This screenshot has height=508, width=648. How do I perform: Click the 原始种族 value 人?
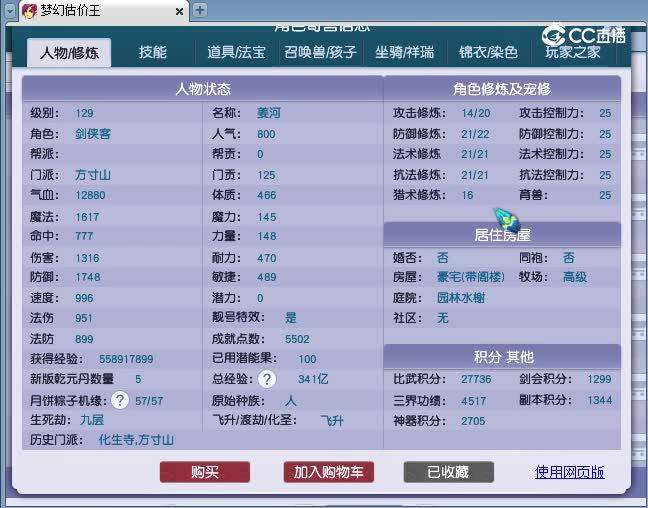pyautogui.click(x=291, y=401)
